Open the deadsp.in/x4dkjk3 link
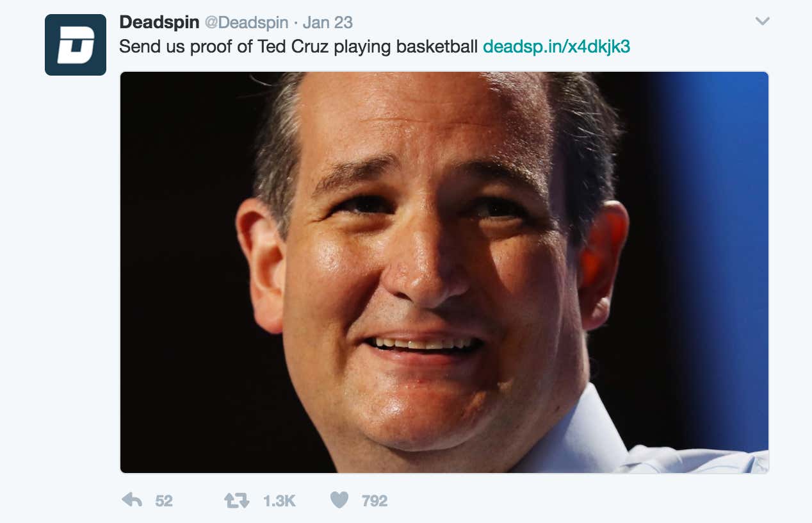This screenshot has height=523, width=812. pyautogui.click(x=556, y=47)
